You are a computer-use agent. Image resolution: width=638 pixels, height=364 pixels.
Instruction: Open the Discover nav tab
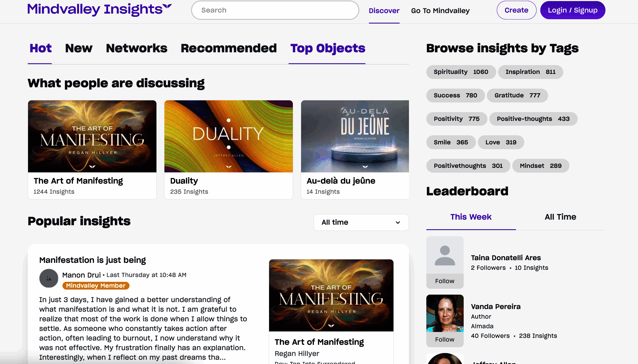tap(384, 11)
